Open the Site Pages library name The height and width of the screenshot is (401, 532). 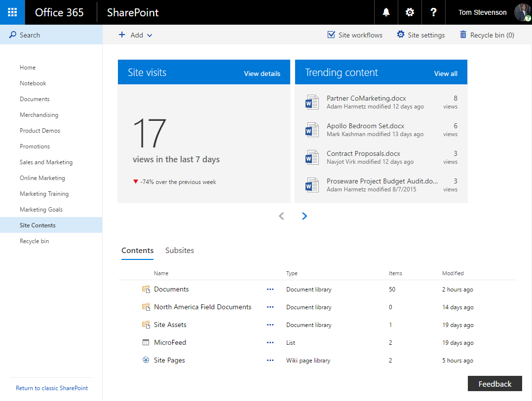click(169, 360)
